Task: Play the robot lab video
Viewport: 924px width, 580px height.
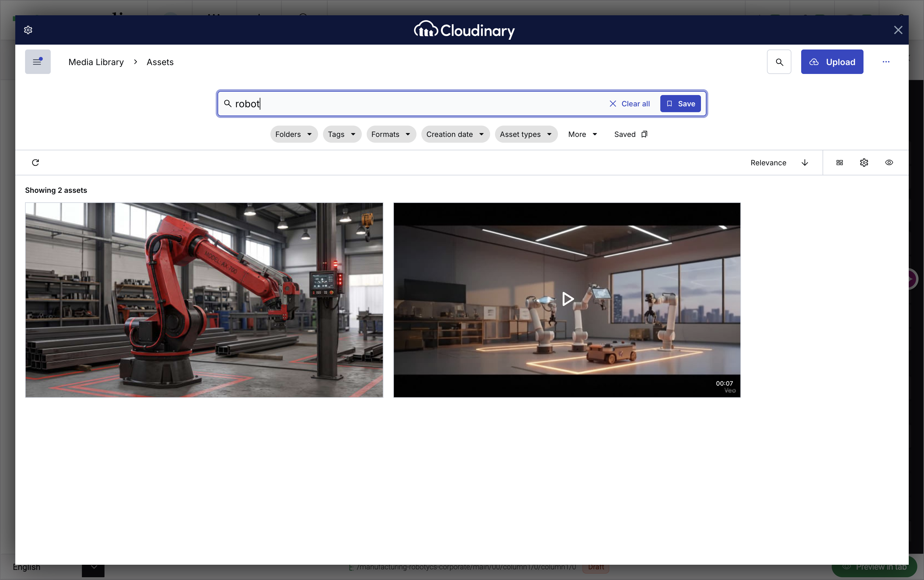Action: [x=567, y=299]
